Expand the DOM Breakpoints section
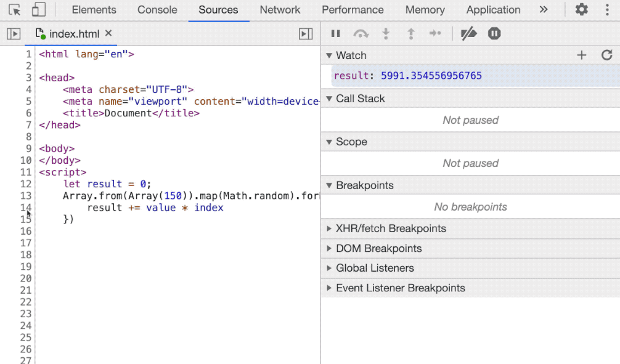Screen dimensions: 620x364 378,249
